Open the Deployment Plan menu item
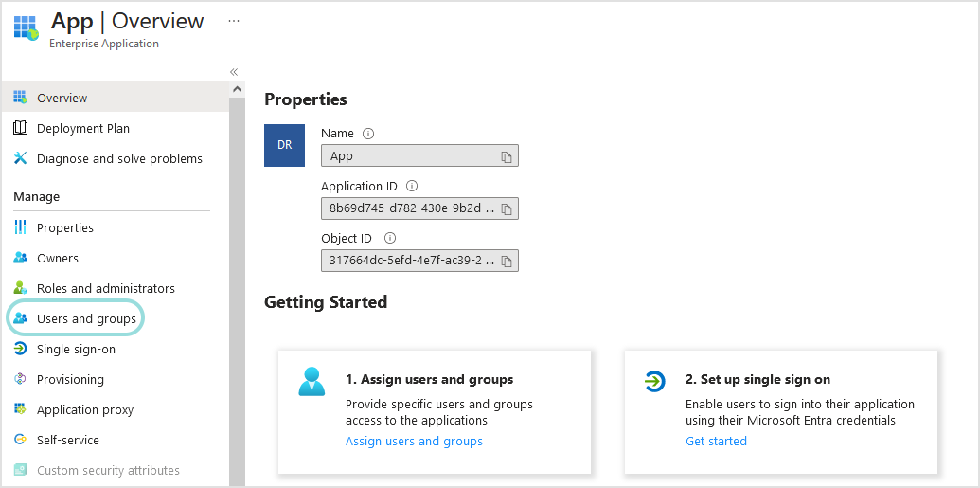Image resolution: width=980 pixels, height=488 pixels. [83, 128]
